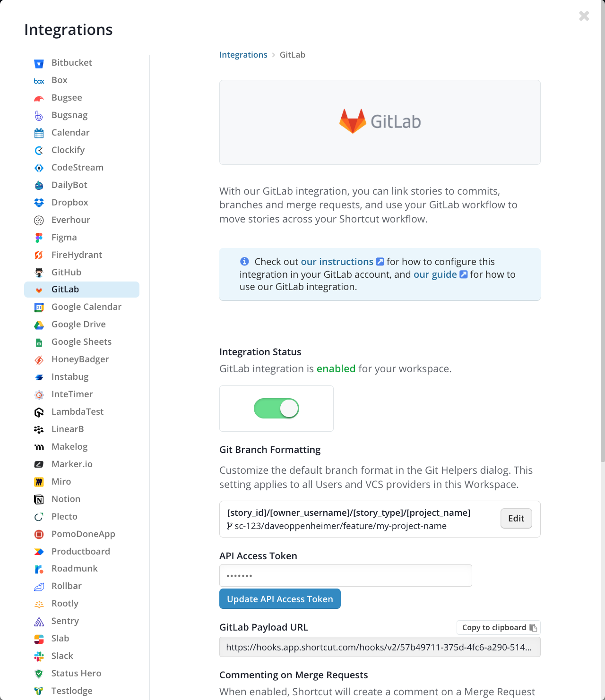Open the CodeStream integration page

point(77,168)
